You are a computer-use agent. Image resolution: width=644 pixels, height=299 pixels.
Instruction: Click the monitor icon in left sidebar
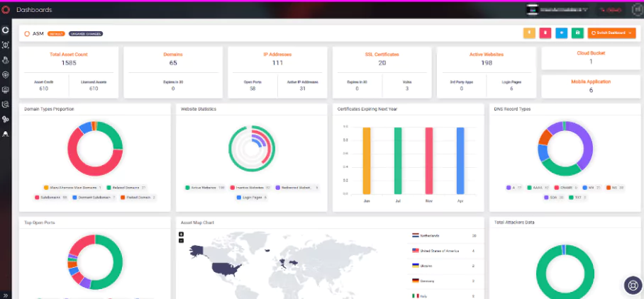6,89
